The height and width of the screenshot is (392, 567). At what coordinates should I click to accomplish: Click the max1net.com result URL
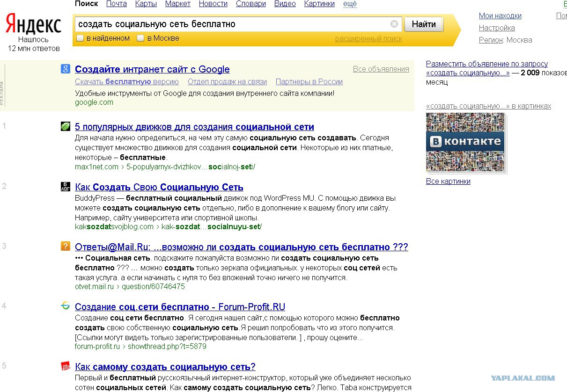coord(165,167)
